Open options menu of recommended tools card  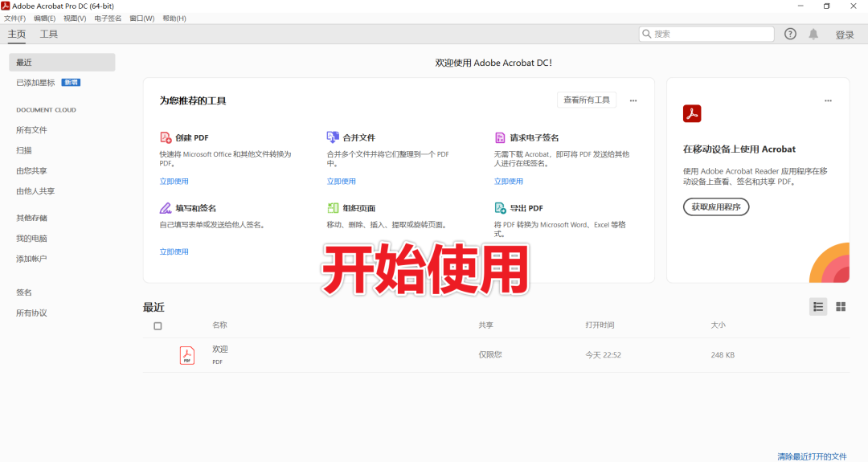(x=633, y=100)
